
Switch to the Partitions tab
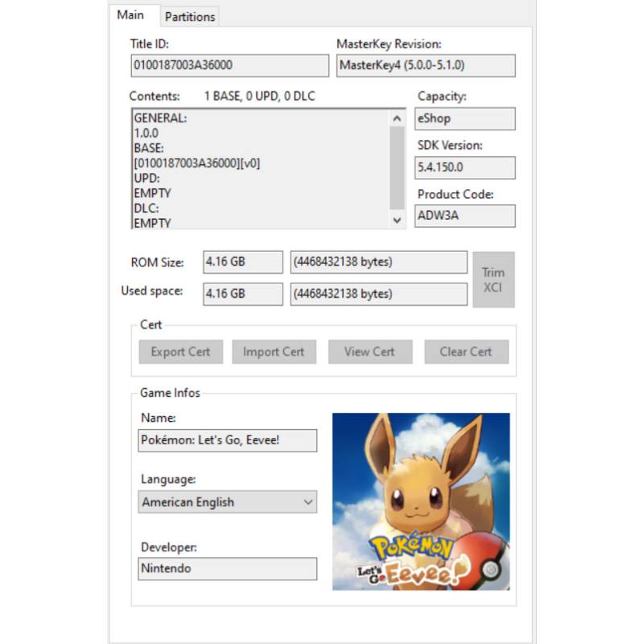point(189,16)
